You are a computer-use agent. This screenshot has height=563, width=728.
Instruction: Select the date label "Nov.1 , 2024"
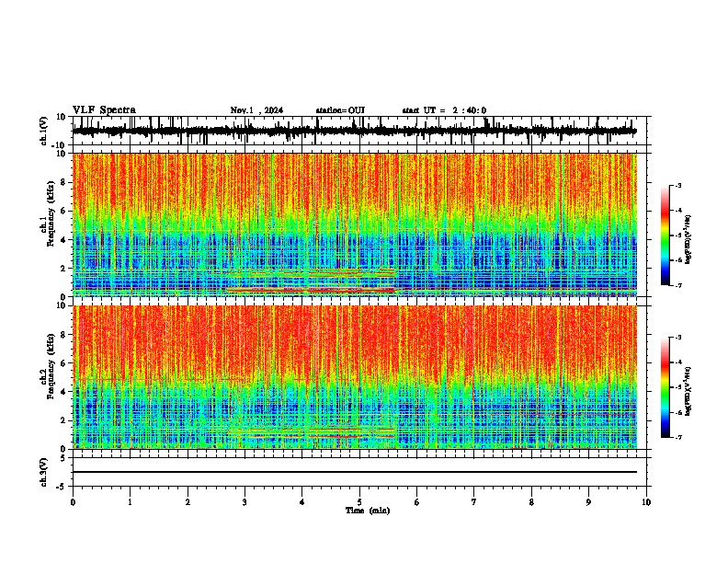[x=256, y=110]
